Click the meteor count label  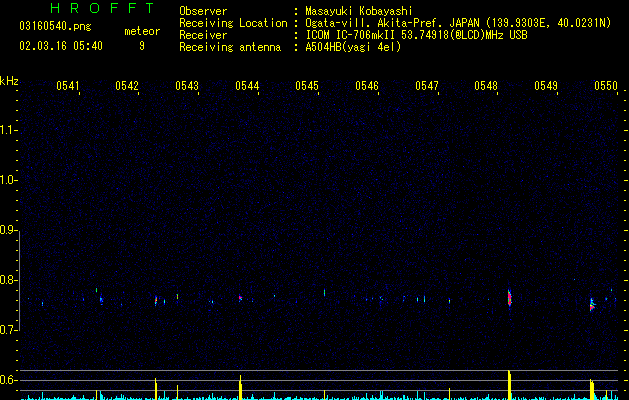click(x=142, y=31)
